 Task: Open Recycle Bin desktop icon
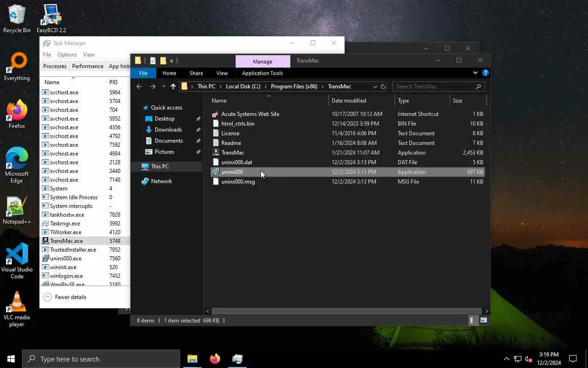tap(17, 19)
